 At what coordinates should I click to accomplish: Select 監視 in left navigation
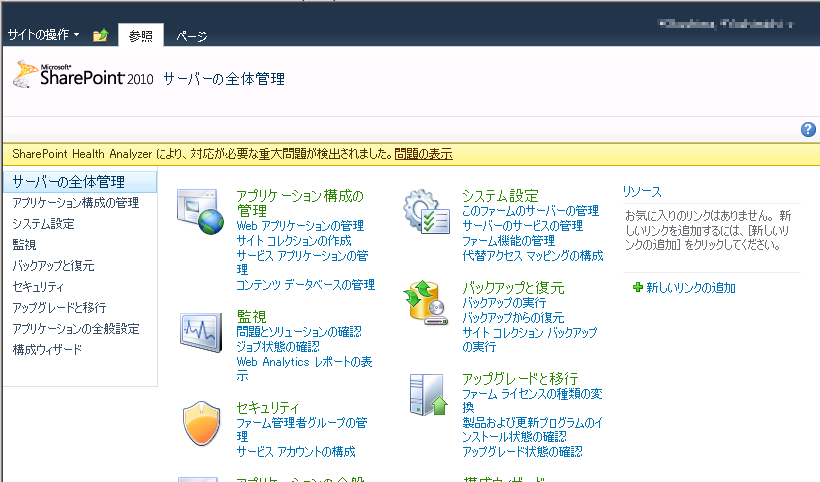(24, 245)
